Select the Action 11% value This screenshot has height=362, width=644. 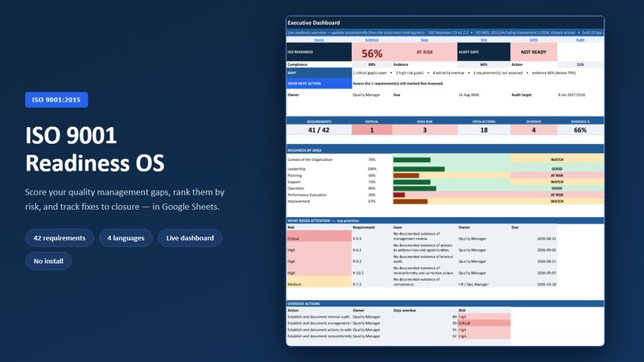coord(580,64)
